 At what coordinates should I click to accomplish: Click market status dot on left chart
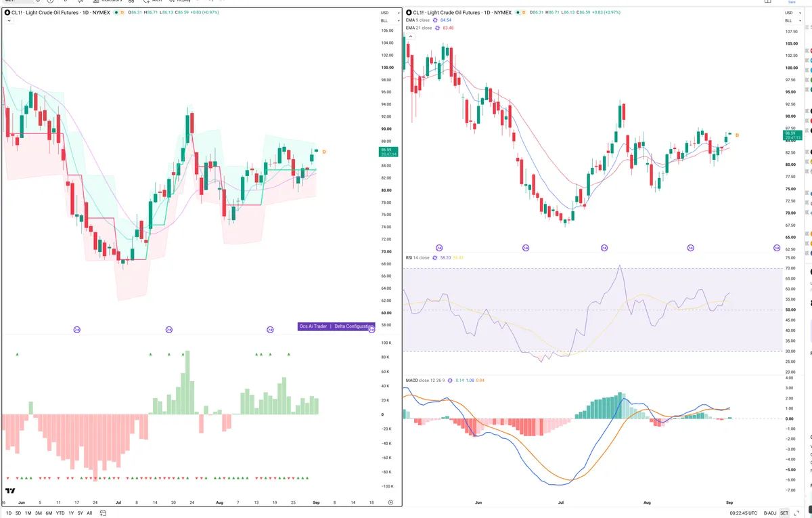pos(115,12)
